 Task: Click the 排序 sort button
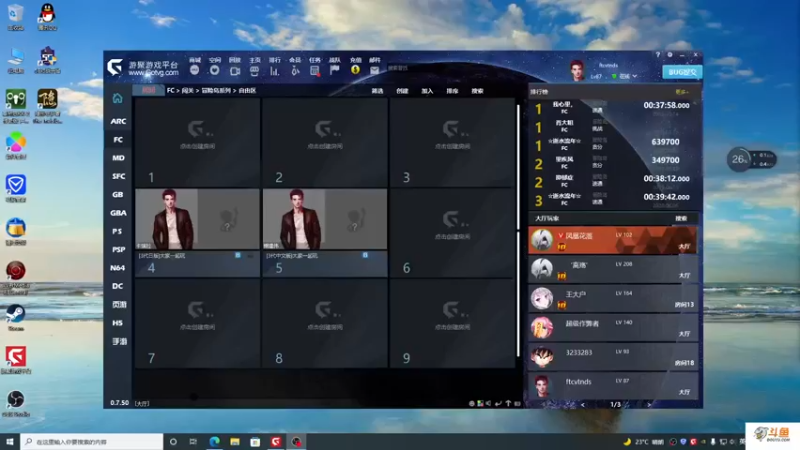coord(452,91)
